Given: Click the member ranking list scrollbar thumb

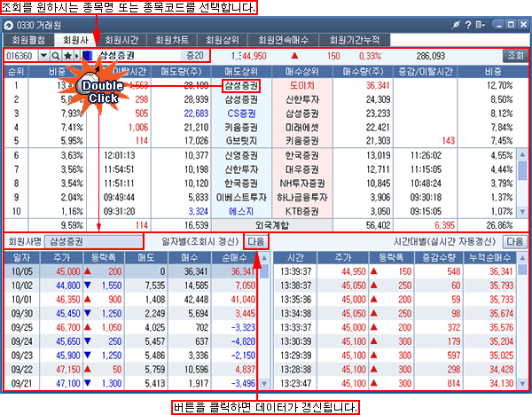Looking at the screenshot, I should [522, 170].
